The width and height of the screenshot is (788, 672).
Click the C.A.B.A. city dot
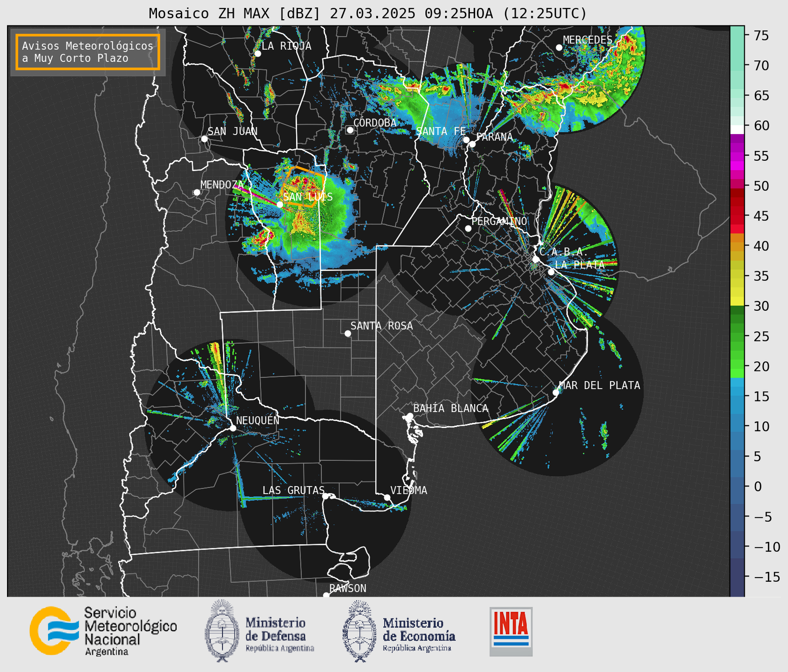(536, 259)
